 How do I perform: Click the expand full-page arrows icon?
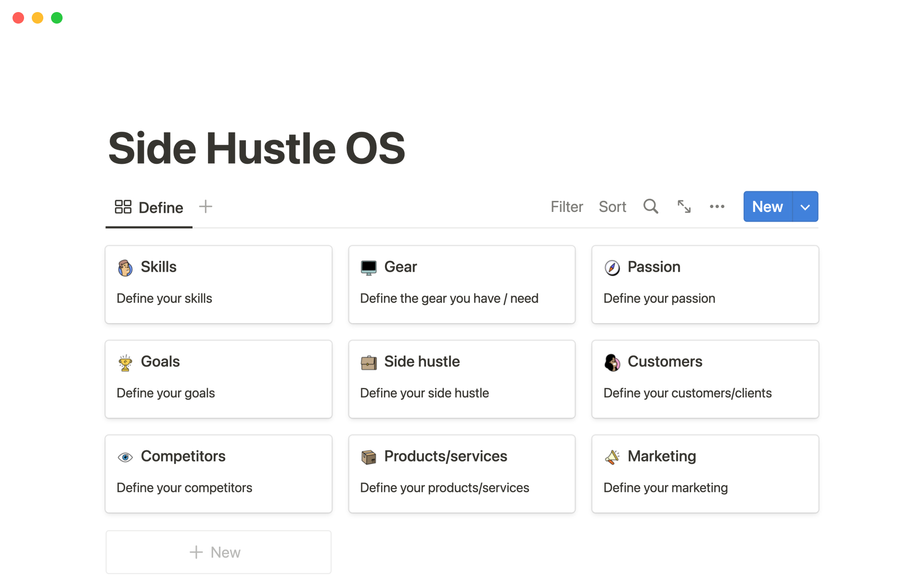pyautogui.click(x=684, y=207)
